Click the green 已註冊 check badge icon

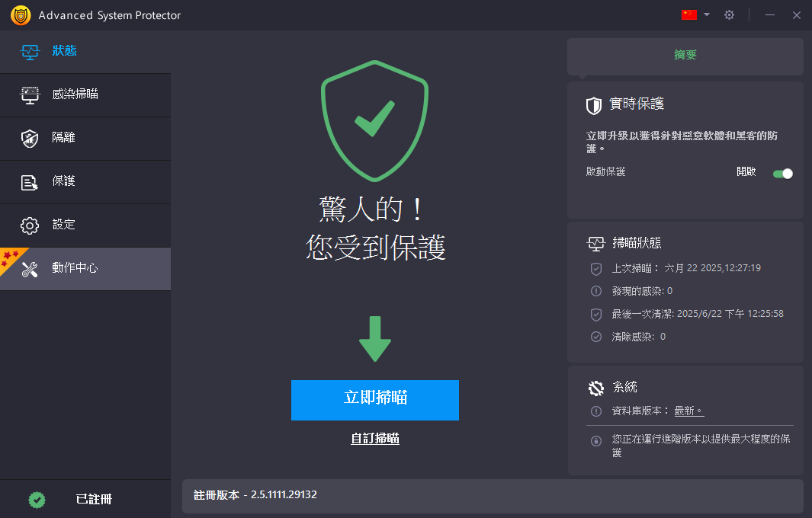37,500
